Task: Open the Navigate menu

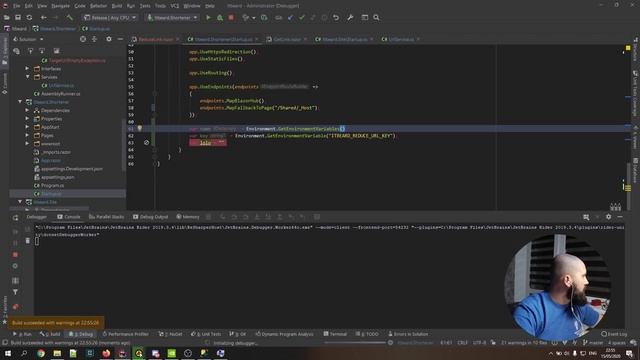Action: [x=60, y=6]
